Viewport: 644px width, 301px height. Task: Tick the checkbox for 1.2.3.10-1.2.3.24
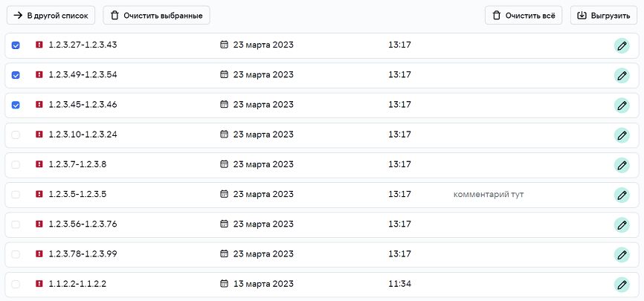16,135
